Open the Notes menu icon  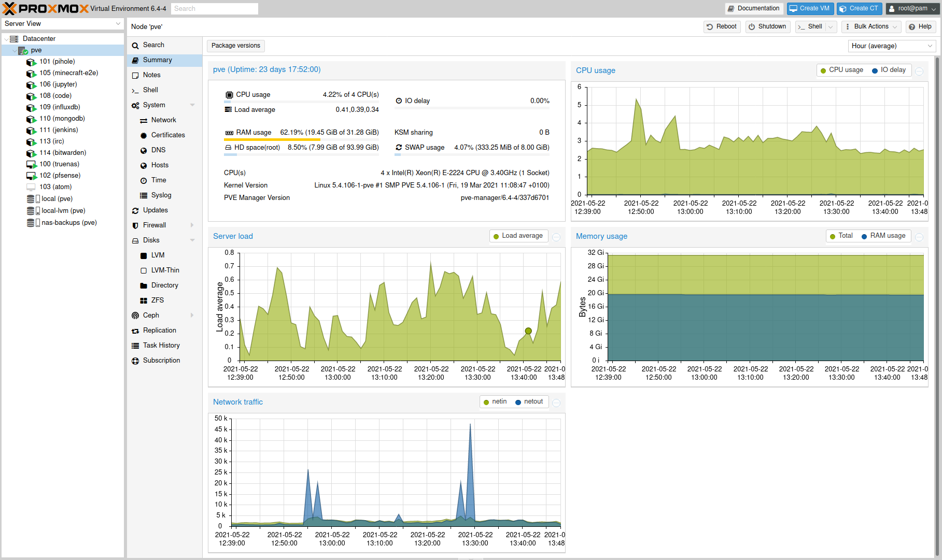coord(135,76)
